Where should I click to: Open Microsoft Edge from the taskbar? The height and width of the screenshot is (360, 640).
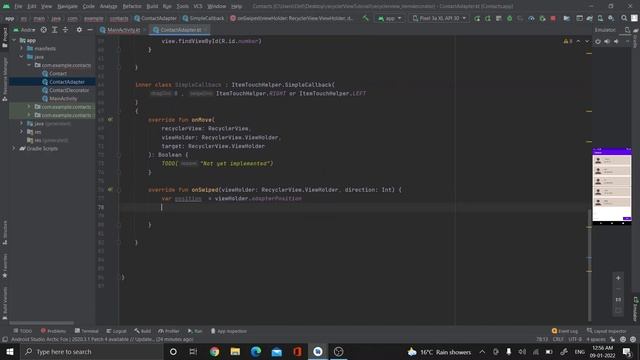click(256, 351)
